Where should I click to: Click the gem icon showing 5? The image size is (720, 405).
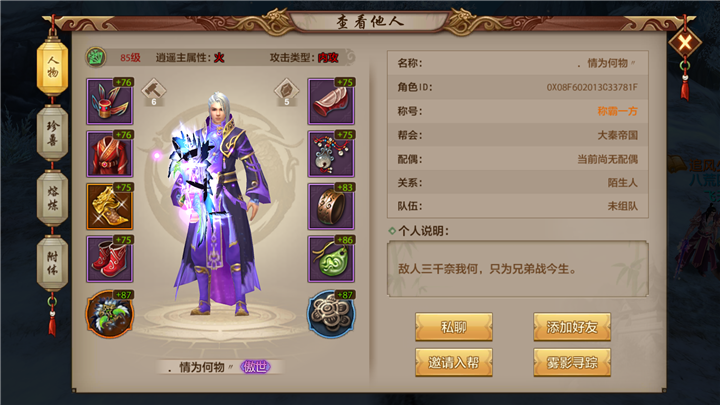(287, 92)
